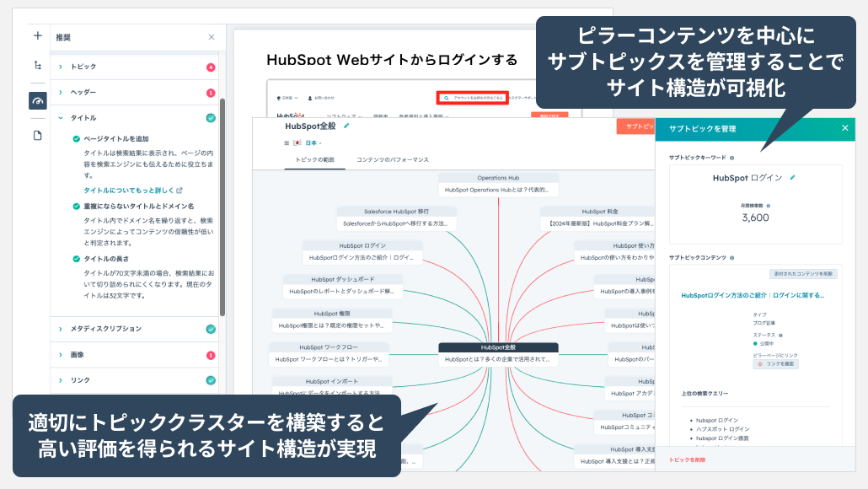Click check mark beside 重複にならないタイトルとドメイン名

coord(77,206)
